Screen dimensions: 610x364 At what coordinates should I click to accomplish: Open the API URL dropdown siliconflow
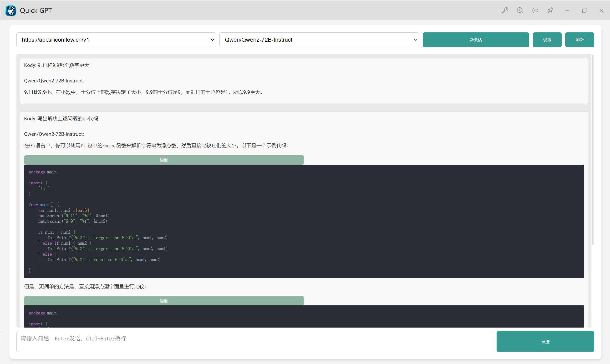pos(116,40)
